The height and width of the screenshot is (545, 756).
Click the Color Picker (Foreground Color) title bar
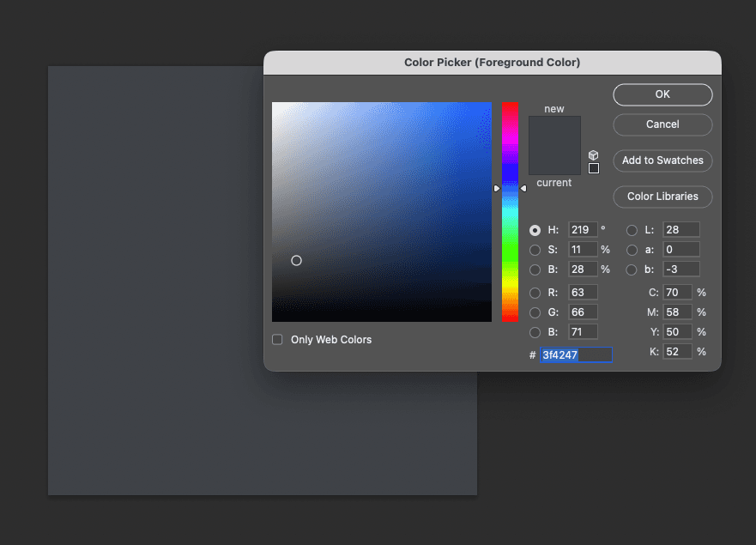[x=493, y=63]
